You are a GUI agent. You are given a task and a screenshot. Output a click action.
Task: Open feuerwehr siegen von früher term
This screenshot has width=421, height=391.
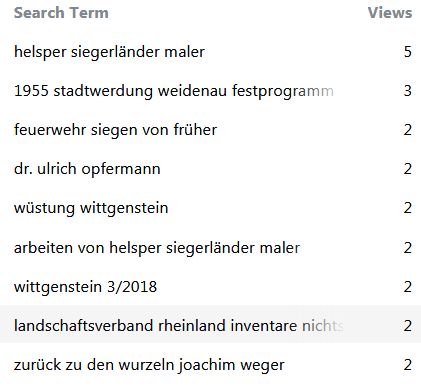click(x=115, y=130)
